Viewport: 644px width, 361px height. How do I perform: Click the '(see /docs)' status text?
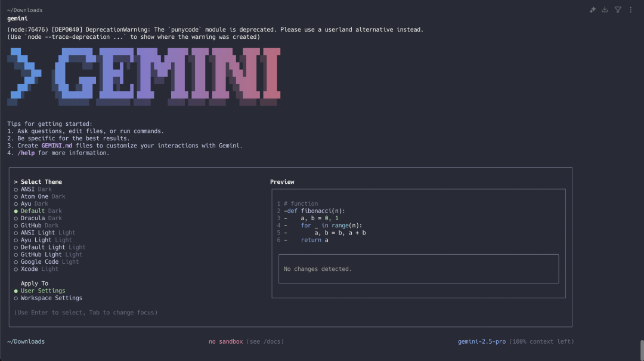pos(265,342)
